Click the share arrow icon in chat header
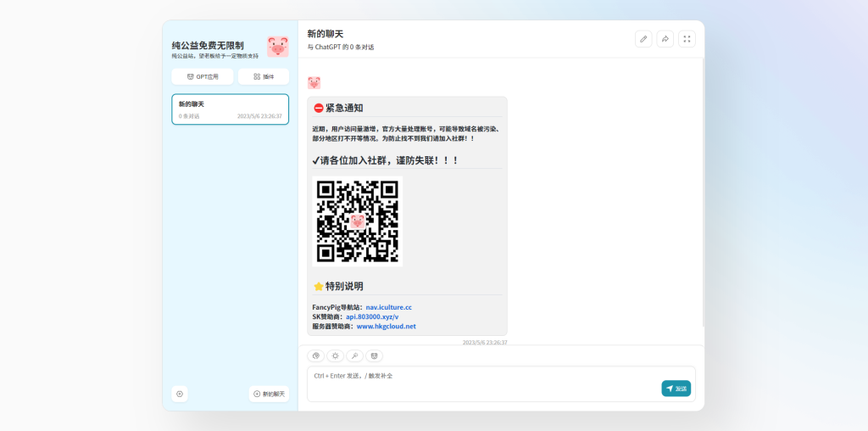Screen dimensions: 868x431 (665, 39)
